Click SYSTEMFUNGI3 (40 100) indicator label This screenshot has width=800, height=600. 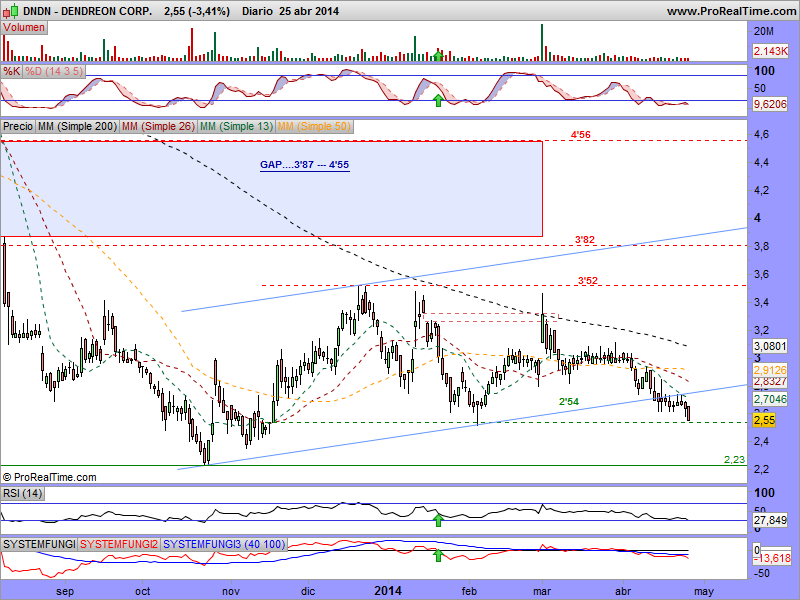(224, 544)
